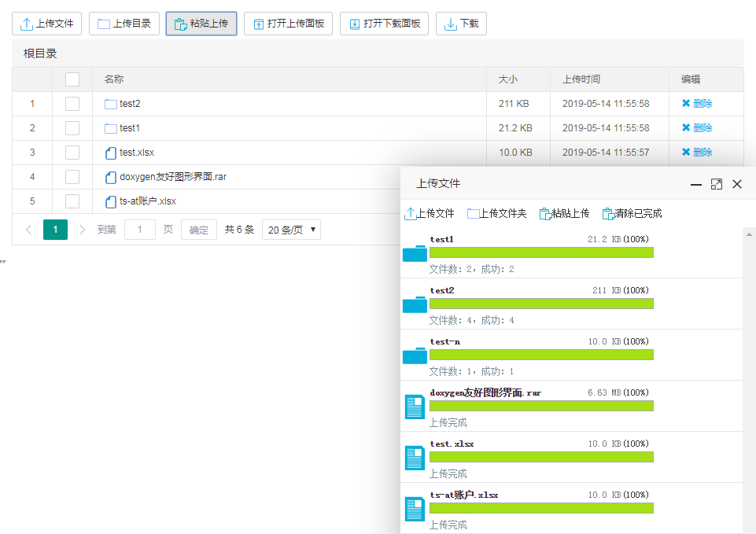756x534 pixels.
Task: Check the checkbox for row test1
Action: (x=72, y=127)
